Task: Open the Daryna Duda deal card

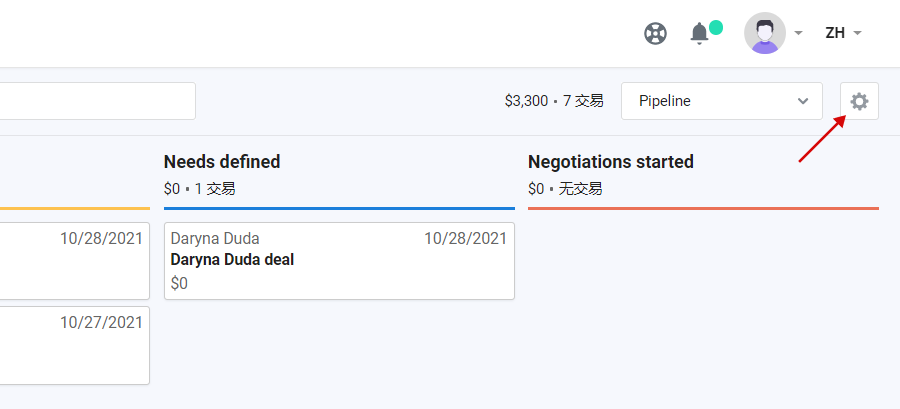Action: 339,261
